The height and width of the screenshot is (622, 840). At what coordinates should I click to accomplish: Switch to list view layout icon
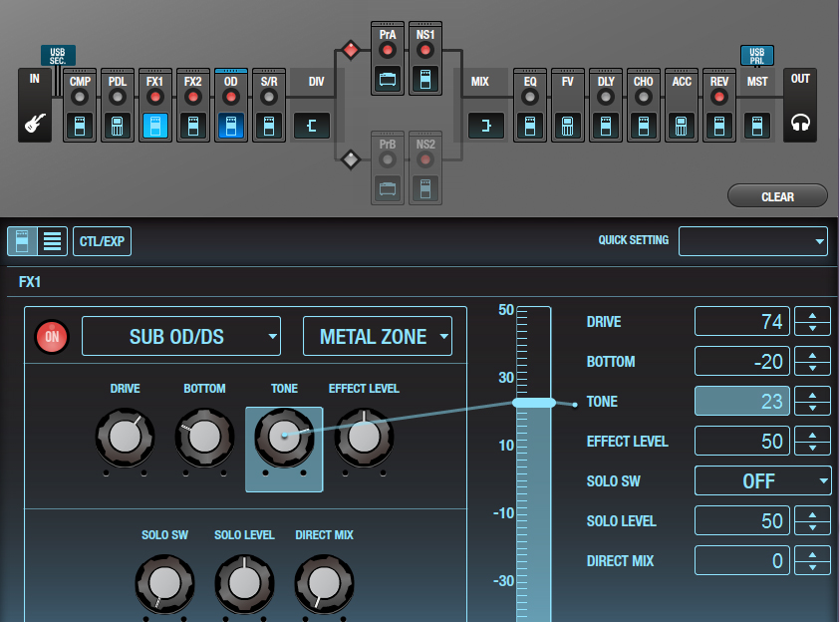52,240
